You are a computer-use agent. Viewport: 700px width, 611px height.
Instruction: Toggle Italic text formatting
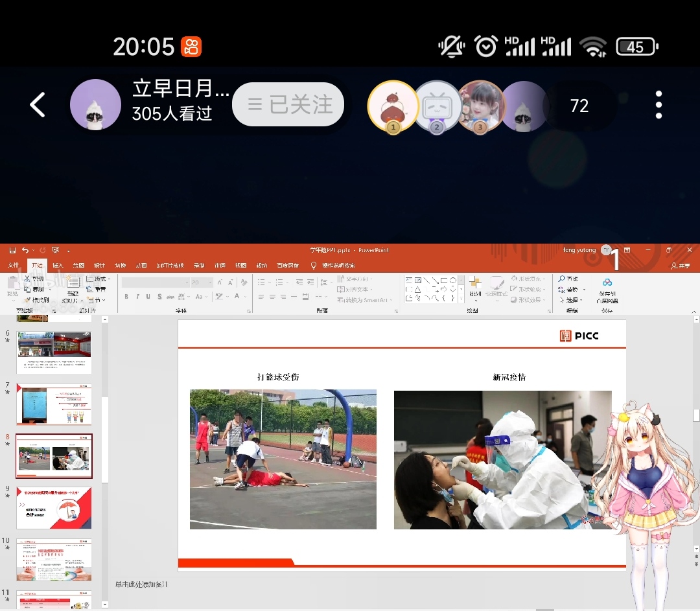pyautogui.click(x=137, y=297)
